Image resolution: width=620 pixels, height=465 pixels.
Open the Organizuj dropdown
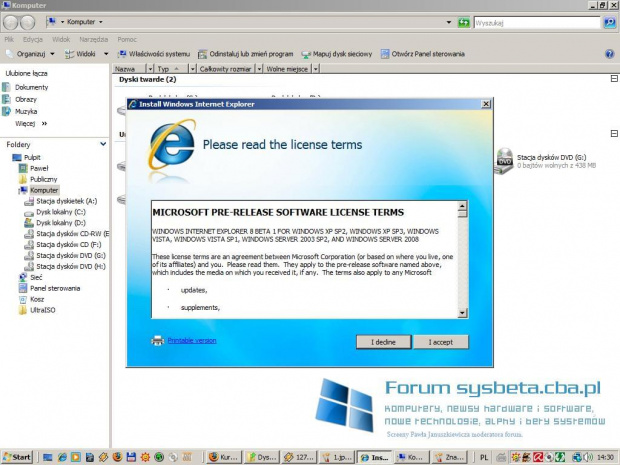[x=30, y=54]
